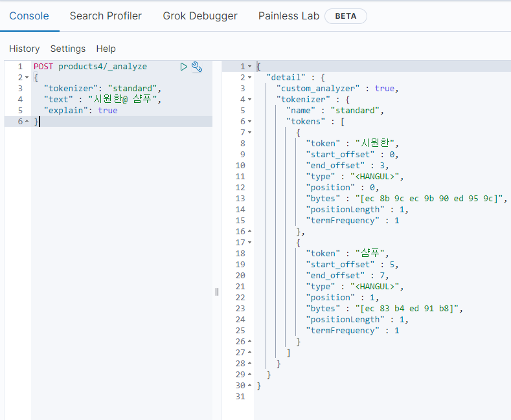Collapse the response root object on line 1

click(x=249, y=67)
